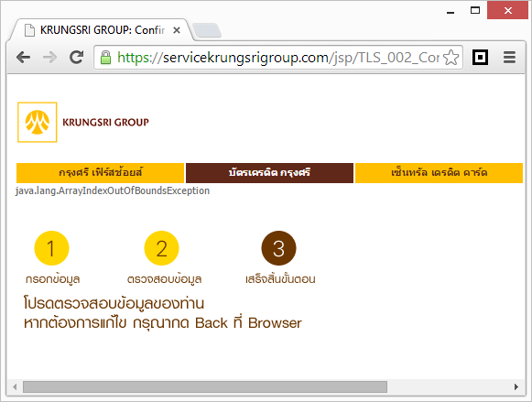Image resolution: width=532 pixels, height=402 pixels.
Task: Click the โปรดตรวจสอบข้อมูลของท่าน message
Action: 114,303
